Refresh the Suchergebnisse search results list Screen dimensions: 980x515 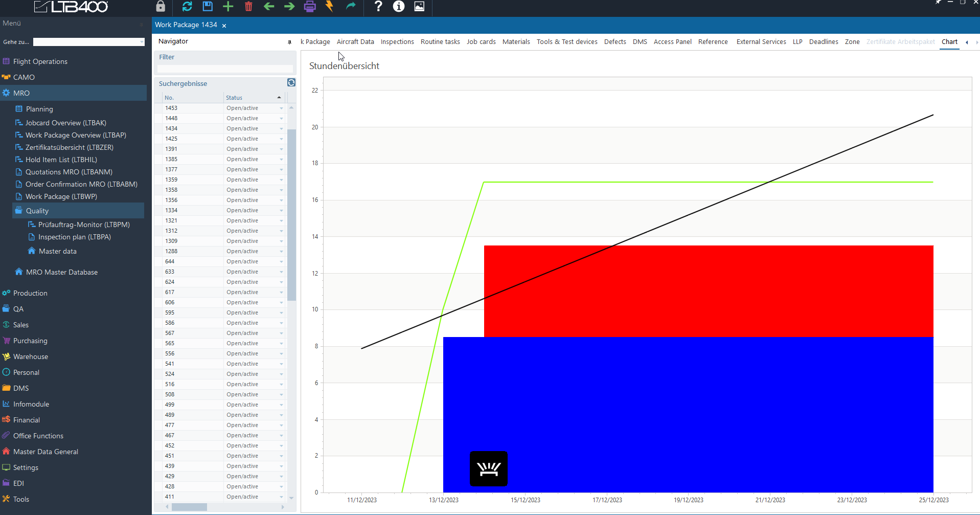[x=291, y=83]
